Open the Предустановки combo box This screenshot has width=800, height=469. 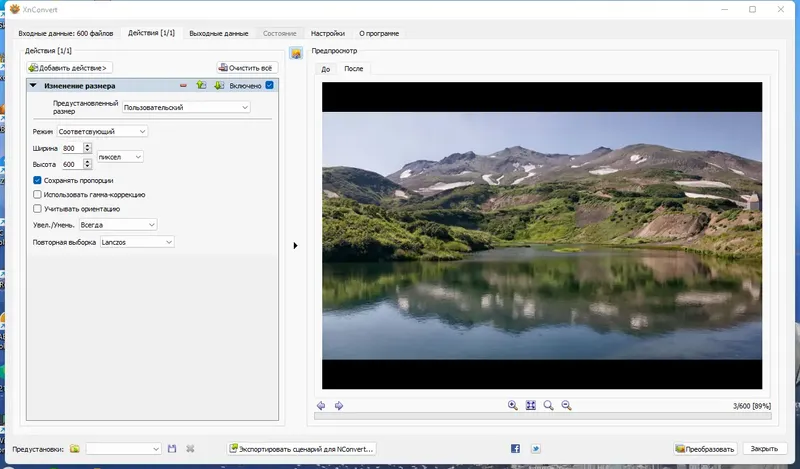123,449
